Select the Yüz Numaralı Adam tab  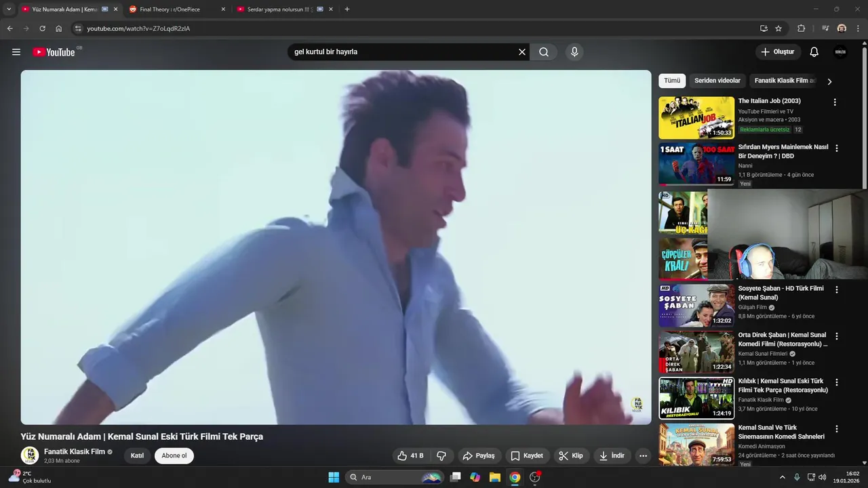64,9
